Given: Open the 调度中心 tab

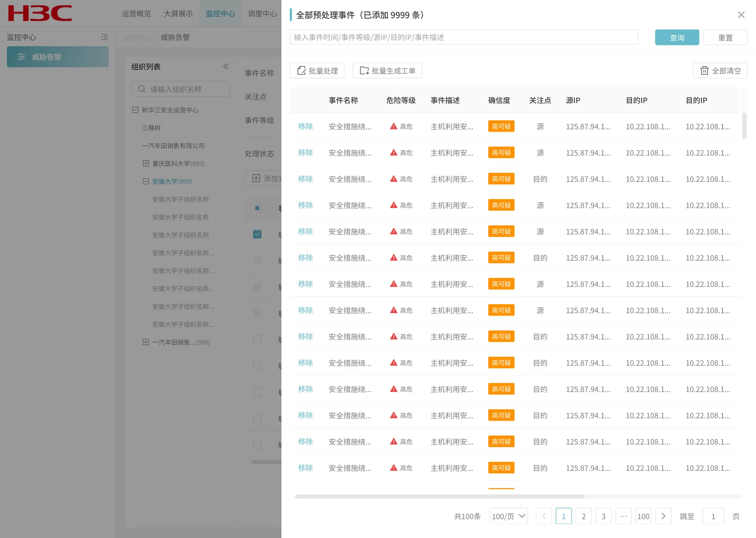Looking at the screenshot, I should 262,14.
